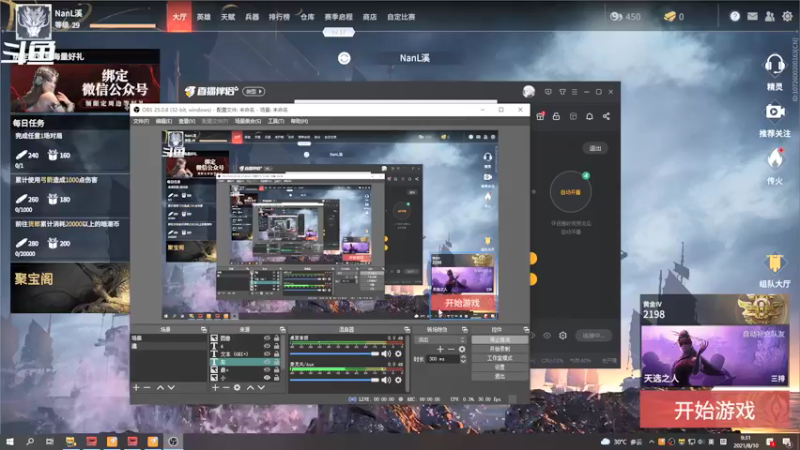Mute desktop audio in OBS mixer
The height and width of the screenshot is (450, 800).
386,354
